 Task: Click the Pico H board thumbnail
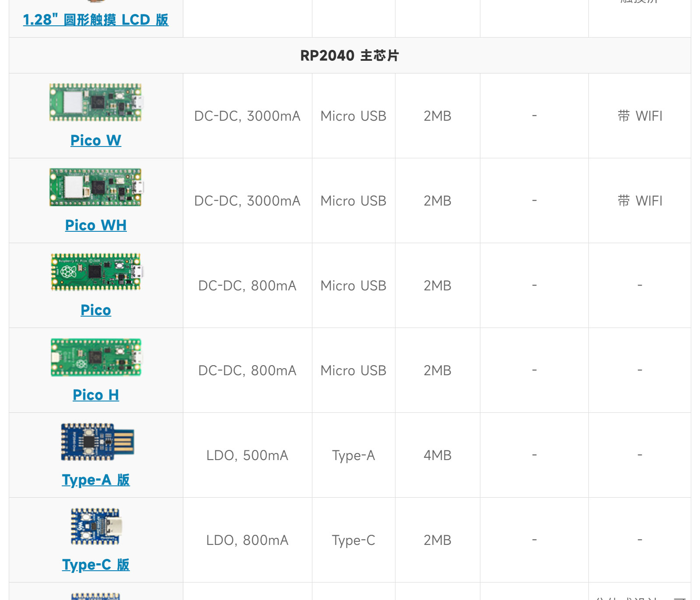[96, 357]
